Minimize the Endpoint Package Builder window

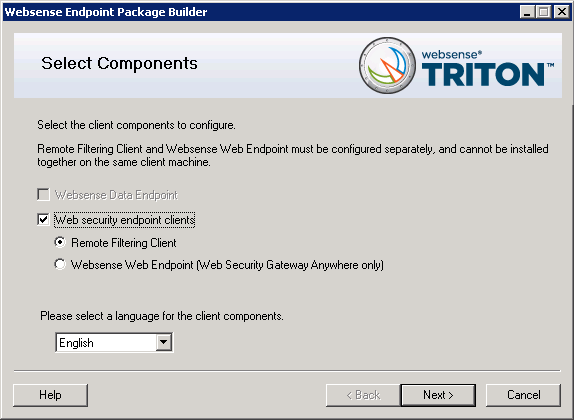pos(527,12)
